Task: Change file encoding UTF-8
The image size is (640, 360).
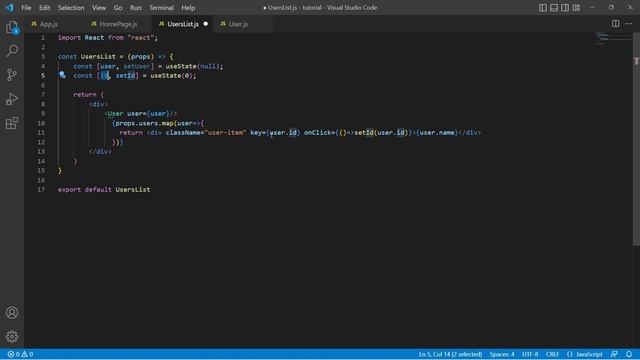Action: (530, 354)
